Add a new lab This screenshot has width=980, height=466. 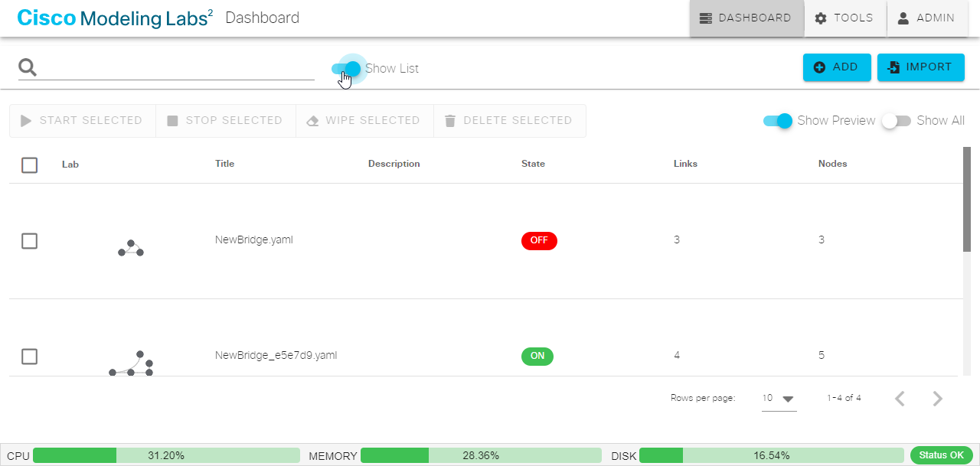pos(837,67)
